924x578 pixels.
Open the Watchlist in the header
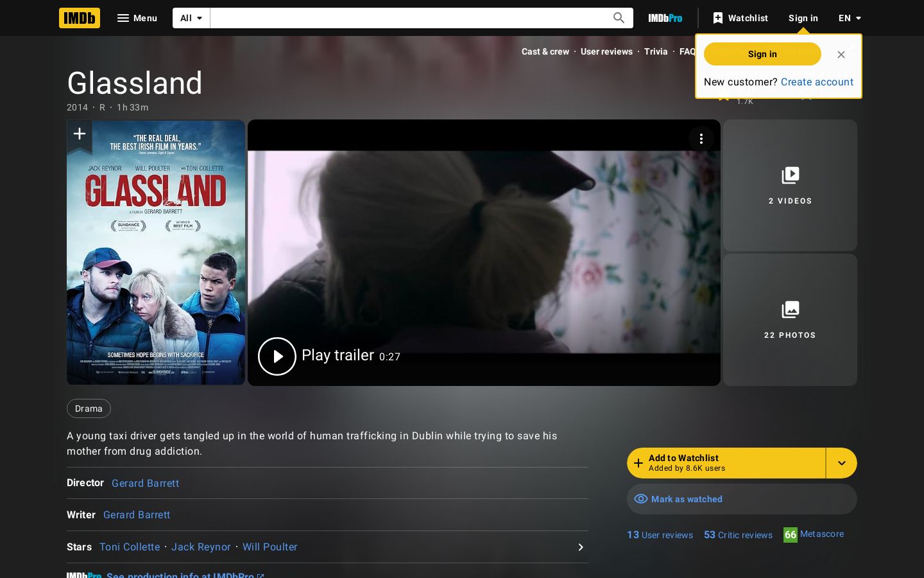tap(740, 18)
